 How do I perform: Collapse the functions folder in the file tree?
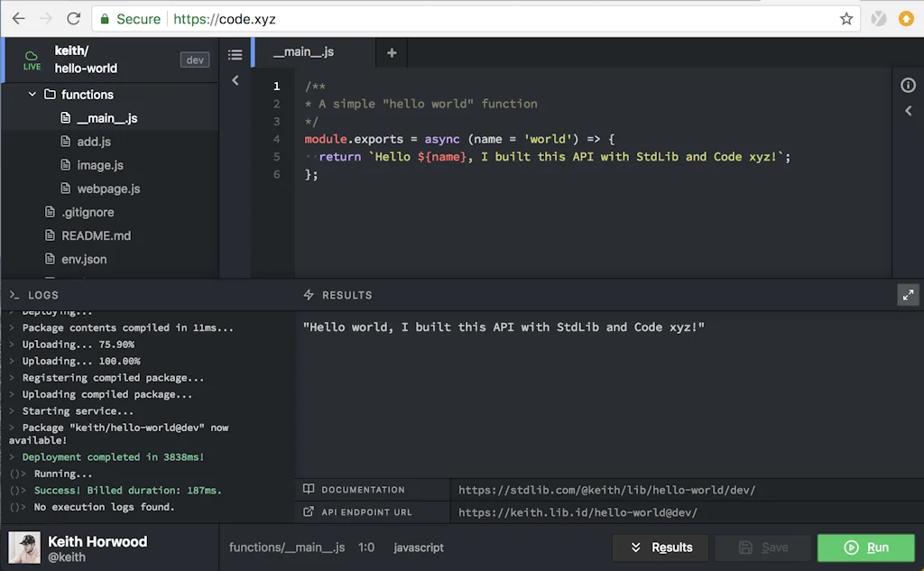[32, 94]
